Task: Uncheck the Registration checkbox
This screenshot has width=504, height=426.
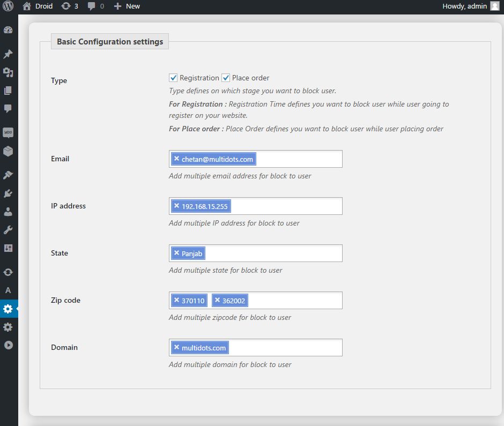Action: click(173, 78)
